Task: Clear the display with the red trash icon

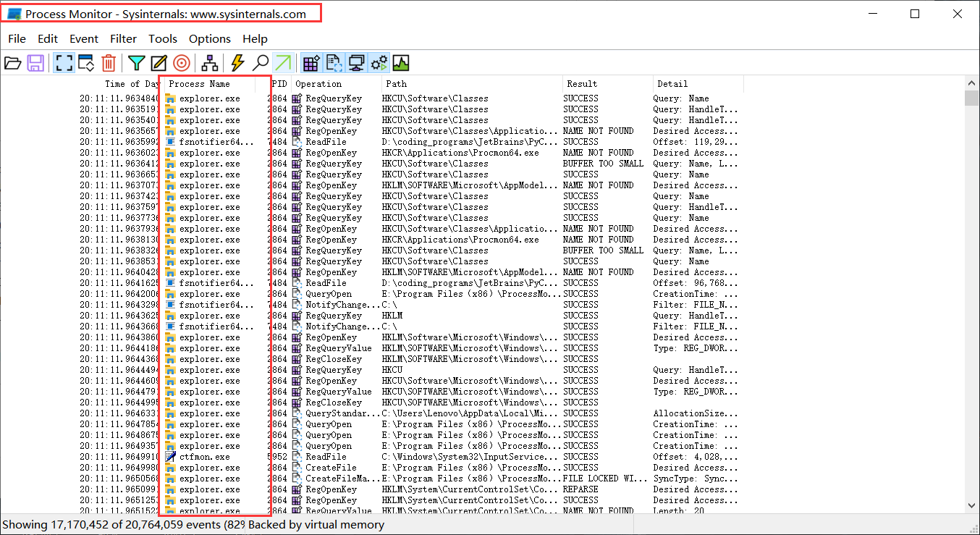Action: coord(109,63)
